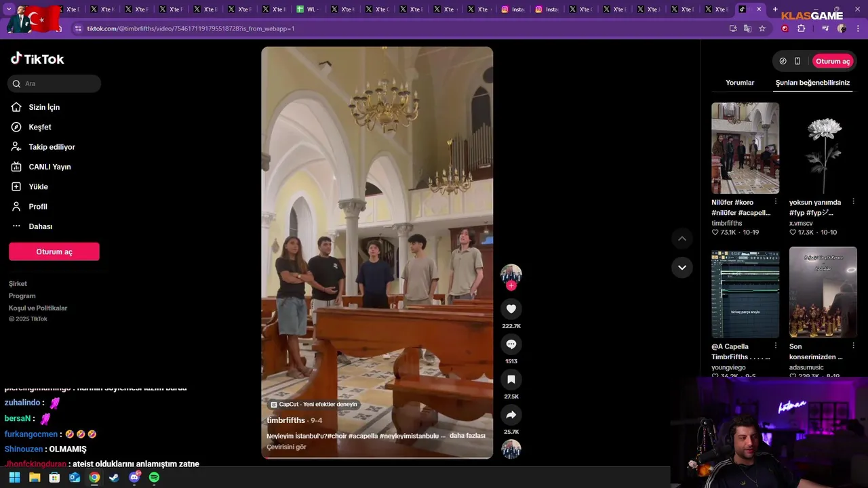868x488 pixels.
Task: Click the Windows Start button
Action: pos(14,477)
